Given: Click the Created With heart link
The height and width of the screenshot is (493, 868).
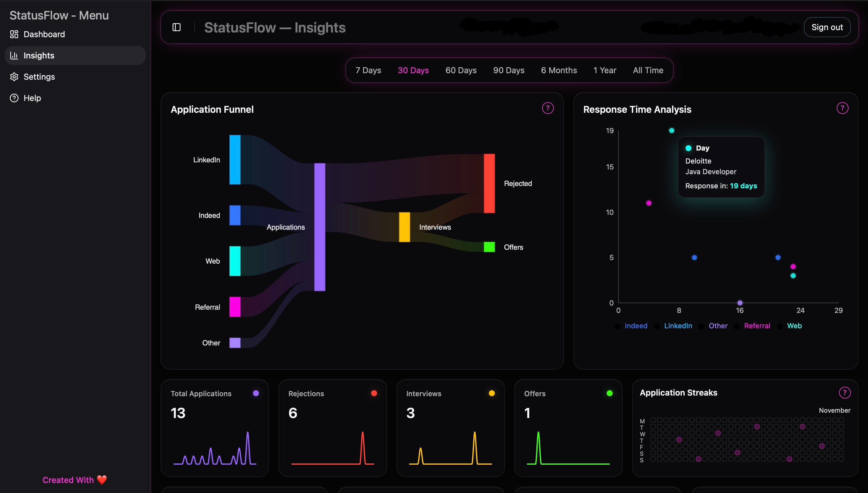Looking at the screenshot, I should pos(74,480).
